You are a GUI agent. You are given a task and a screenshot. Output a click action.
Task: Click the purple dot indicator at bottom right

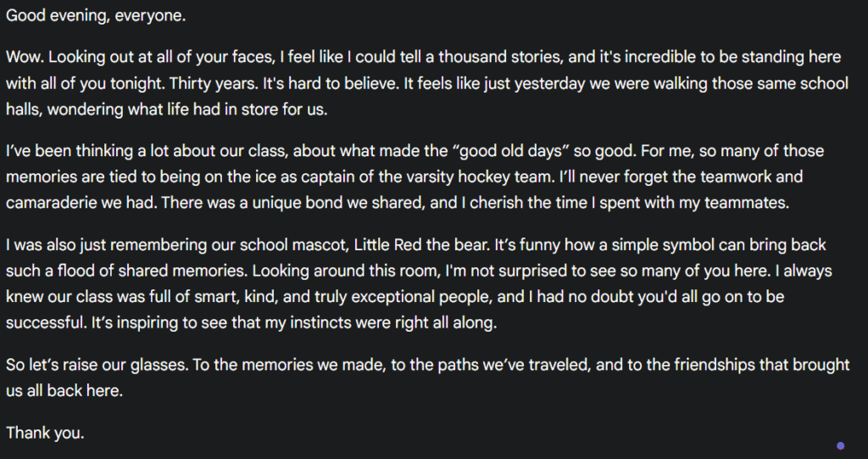tap(840, 445)
